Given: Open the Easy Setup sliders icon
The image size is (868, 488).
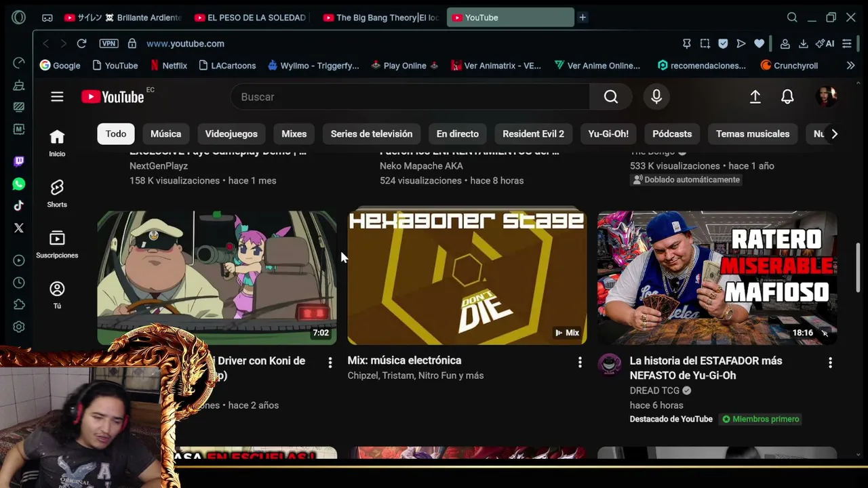Looking at the screenshot, I should click(847, 43).
